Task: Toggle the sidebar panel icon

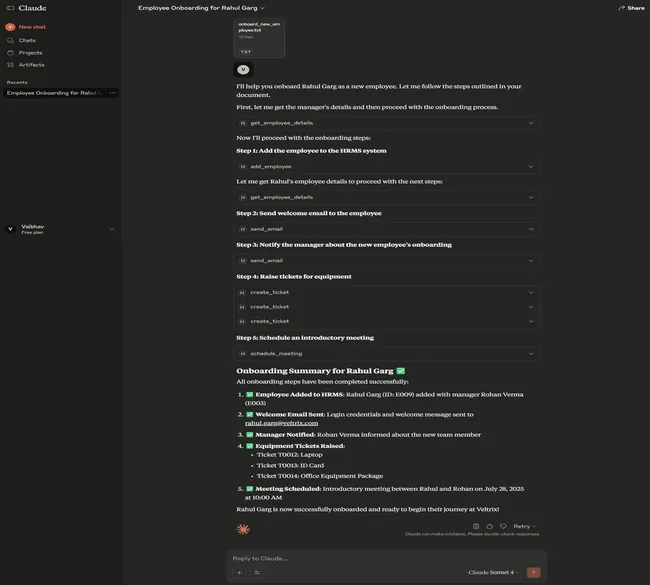Action: coord(10,8)
